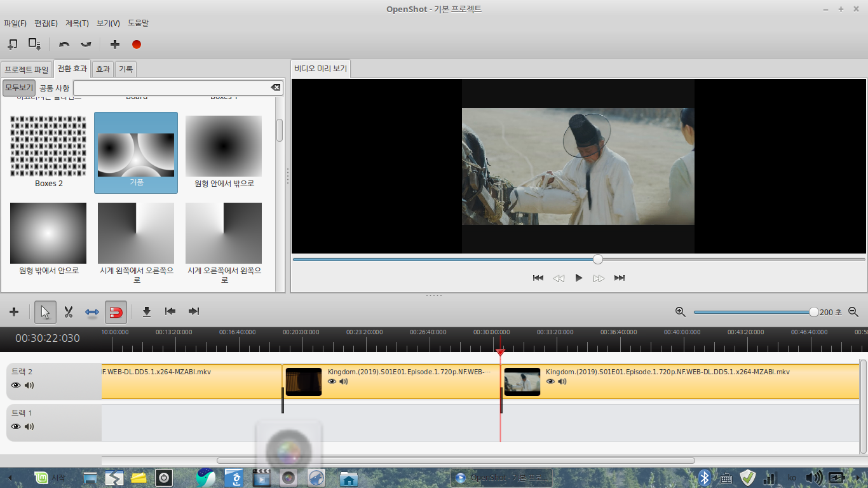Image resolution: width=868 pixels, height=488 pixels.
Task: Play the video preview
Action: (x=579, y=278)
